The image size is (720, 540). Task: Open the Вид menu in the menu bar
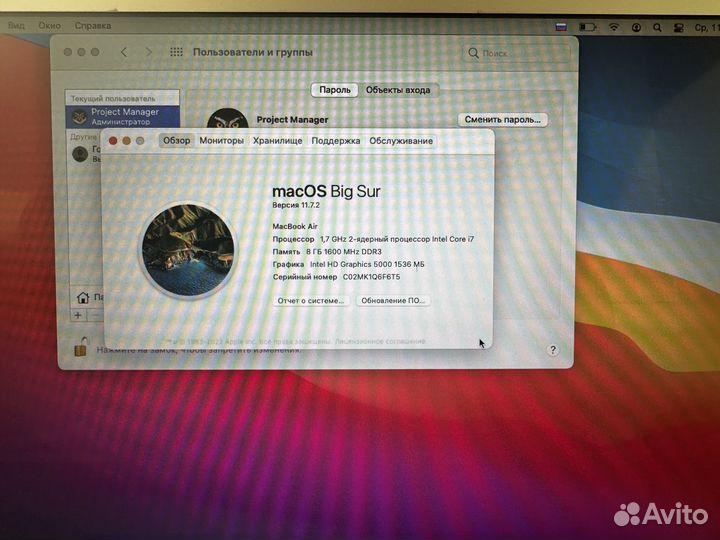16,26
